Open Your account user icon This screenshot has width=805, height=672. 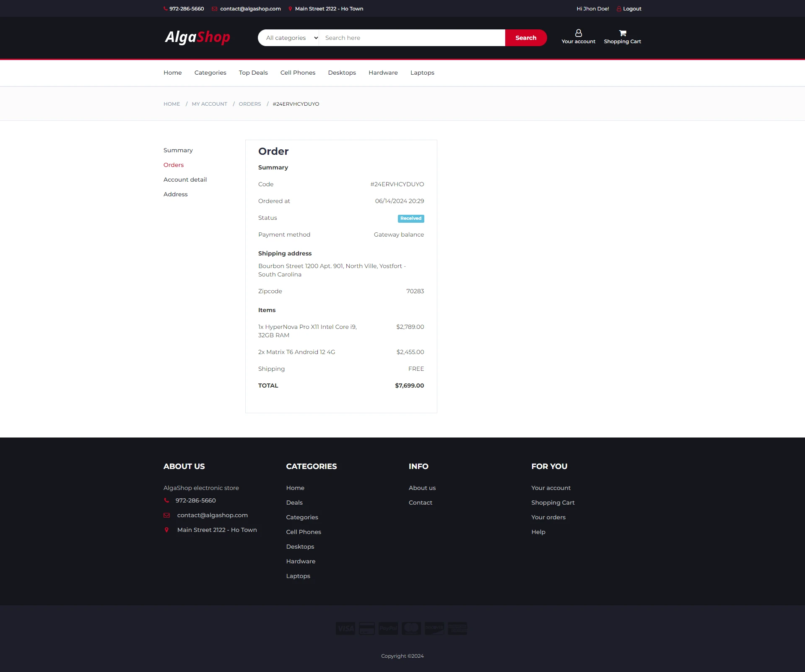point(578,33)
